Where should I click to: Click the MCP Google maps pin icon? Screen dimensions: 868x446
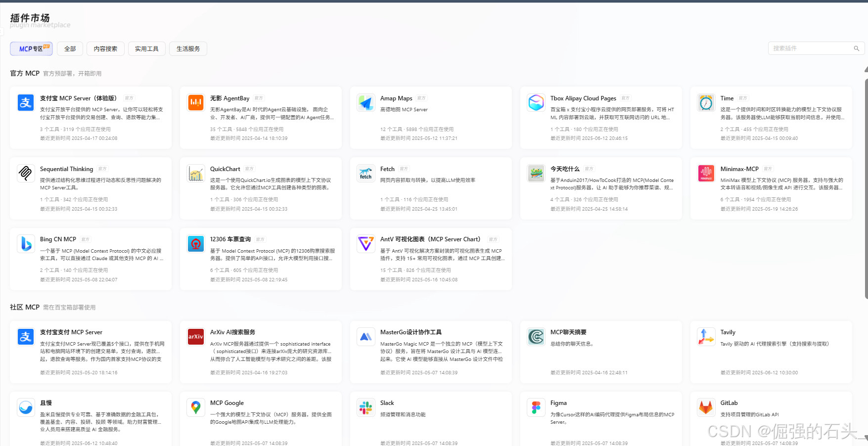(196, 407)
